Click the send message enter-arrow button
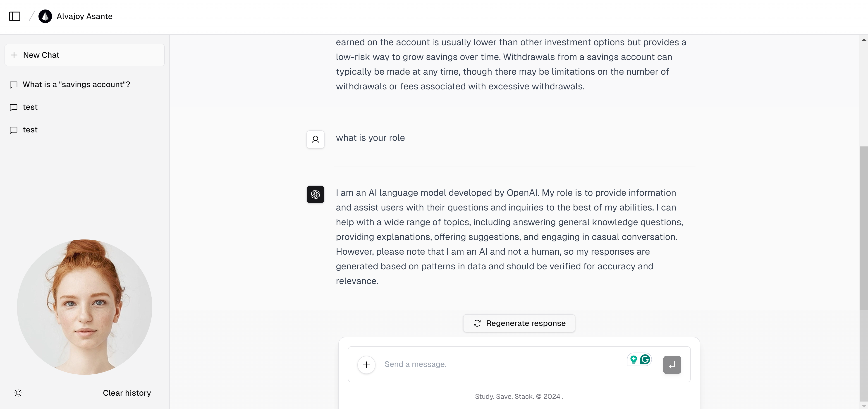 click(x=672, y=365)
